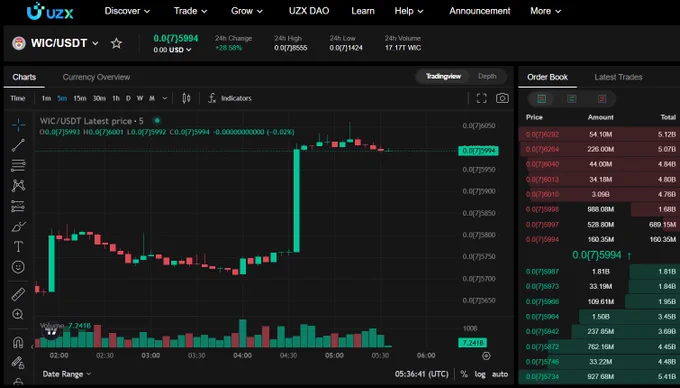
Task: Open the Learn menu item
Action: click(x=363, y=11)
